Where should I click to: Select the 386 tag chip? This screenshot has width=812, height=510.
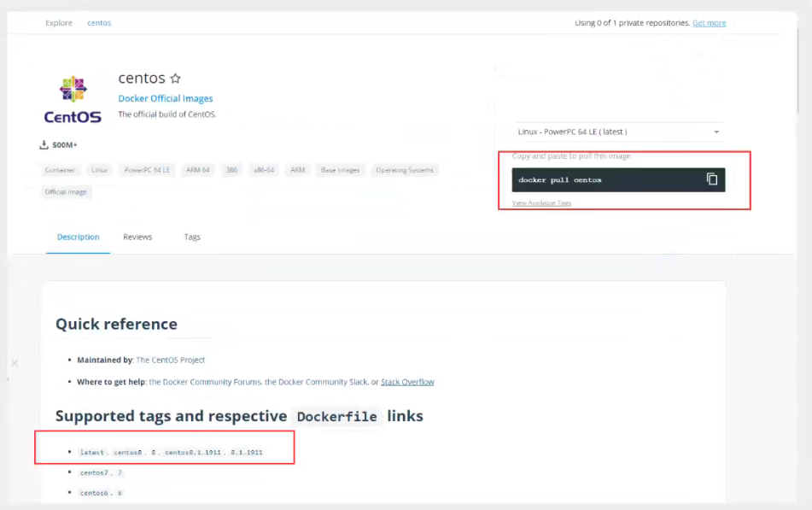pyautogui.click(x=231, y=170)
